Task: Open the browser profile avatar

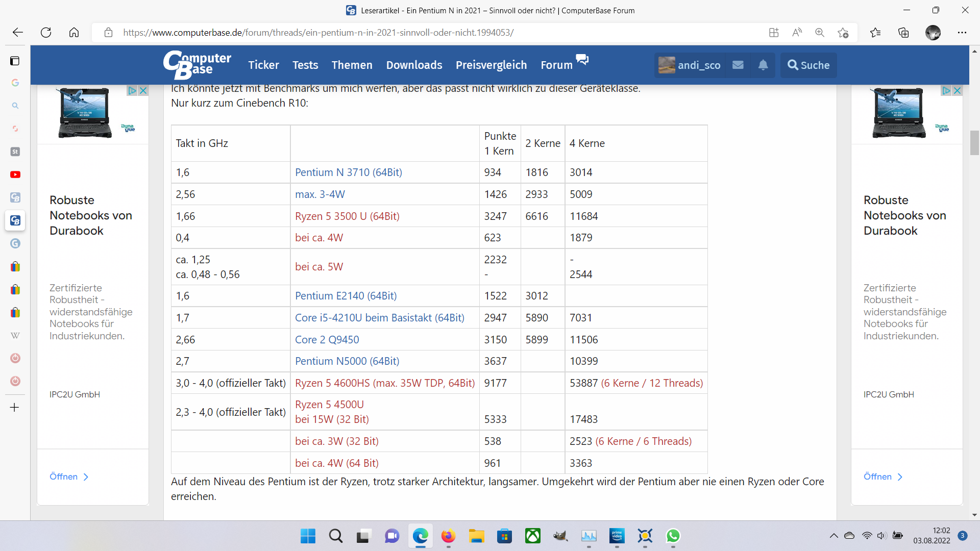Action: pos(933,33)
